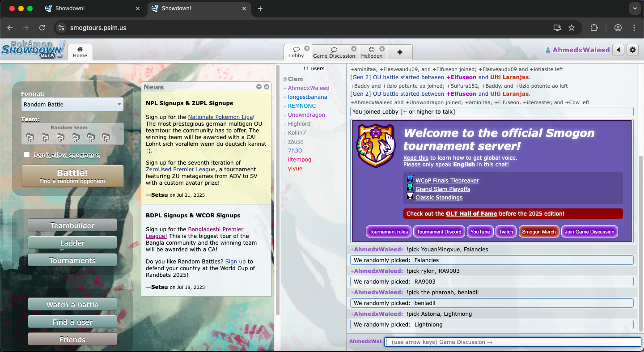Screen dimensions: 644x352
Task: Click the Pokémon Showdown logo
Action: (33, 50)
